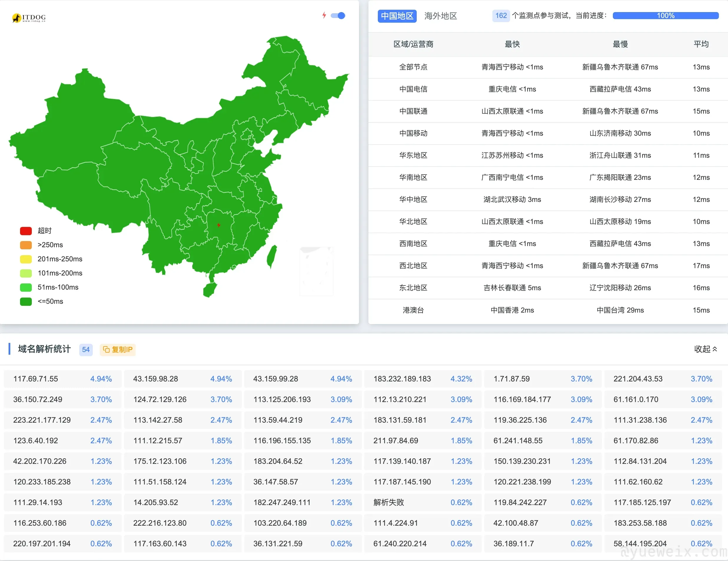728x561 pixels.
Task: Click the copy icon in 复制IP button
Action: click(x=106, y=349)
